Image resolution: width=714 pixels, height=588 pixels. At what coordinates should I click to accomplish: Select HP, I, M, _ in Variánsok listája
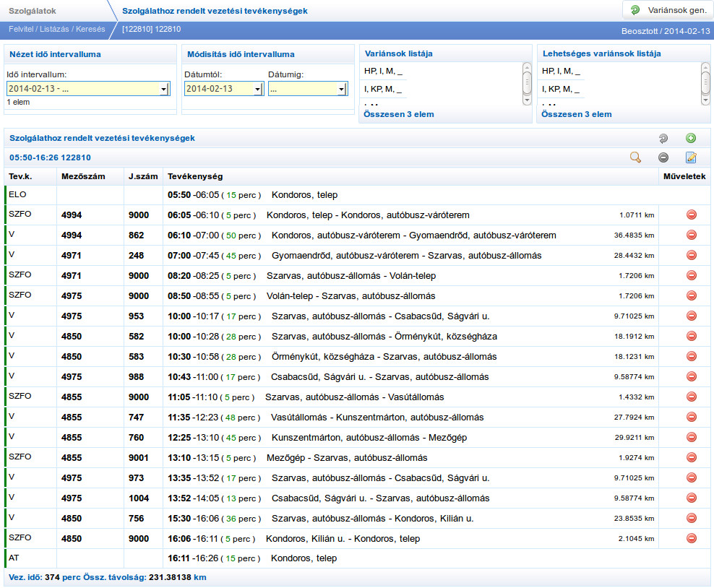[x=383, y=71]
